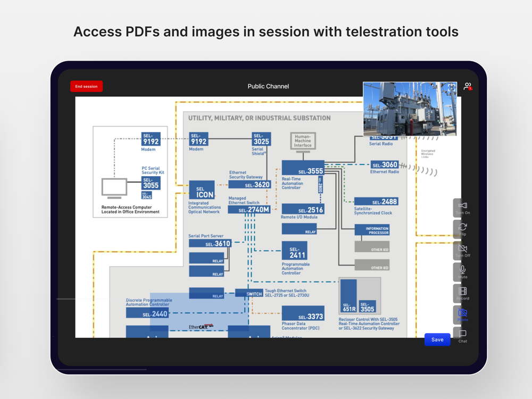Open the Chat panel
This screenshot has width=532, height=399.
tap(462, 336)
